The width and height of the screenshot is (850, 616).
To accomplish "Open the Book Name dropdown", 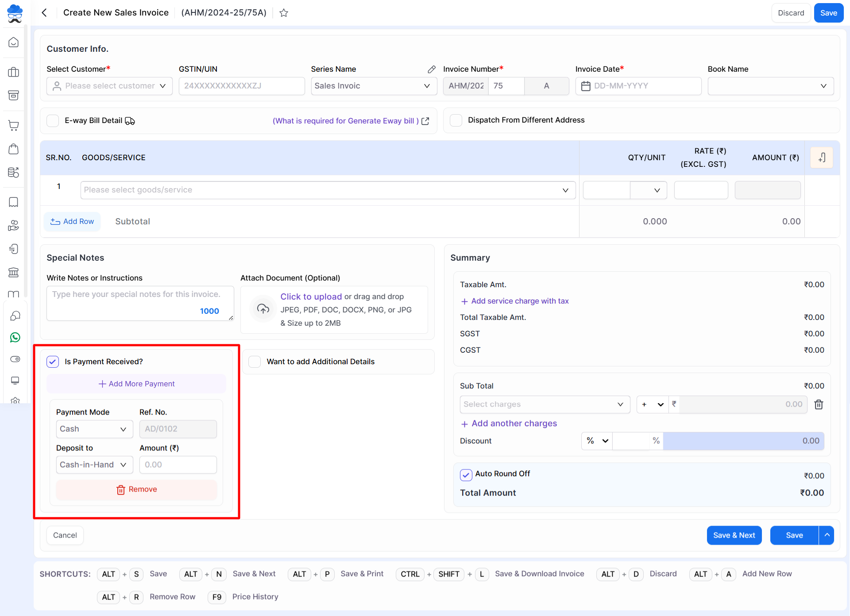I will [x=770, y=86].
